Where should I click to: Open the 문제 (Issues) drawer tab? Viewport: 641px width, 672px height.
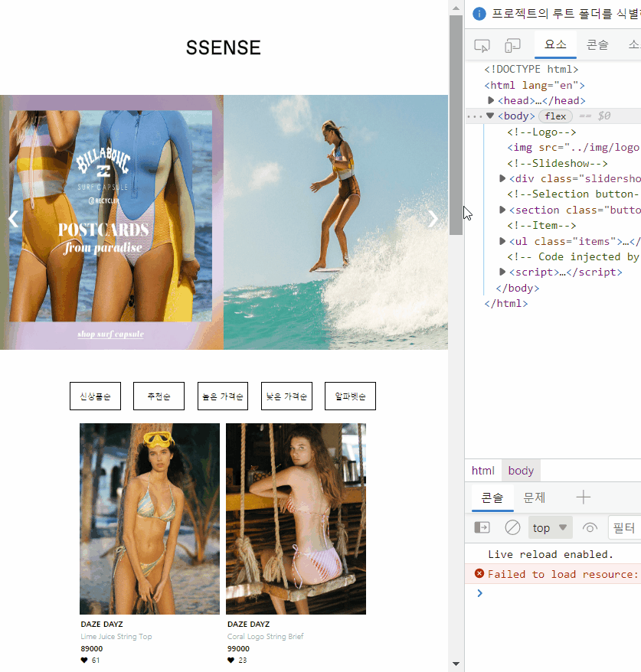535,497
